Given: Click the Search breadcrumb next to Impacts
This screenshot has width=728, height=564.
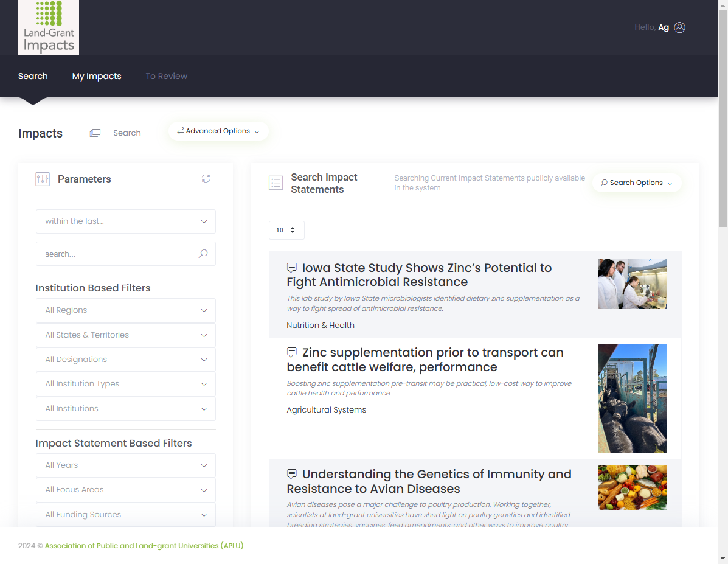Looking at the screenshot, I should 127,133.
